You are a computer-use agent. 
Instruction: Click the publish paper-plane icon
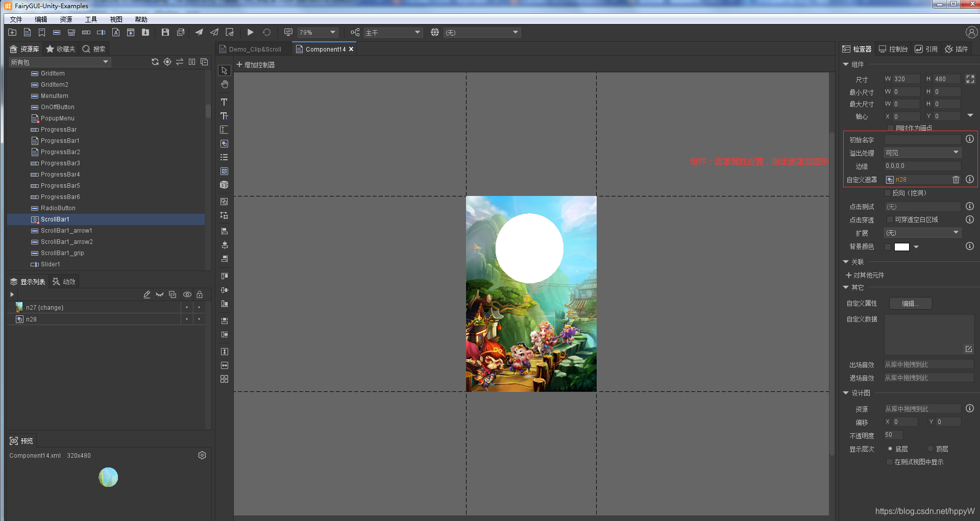point(199,32)
